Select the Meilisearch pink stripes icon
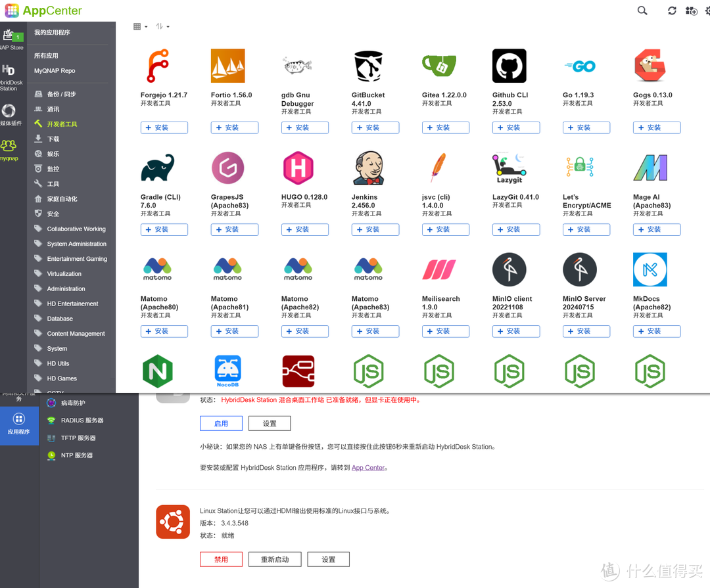This screenshot has height=588, width=710. 438,270
